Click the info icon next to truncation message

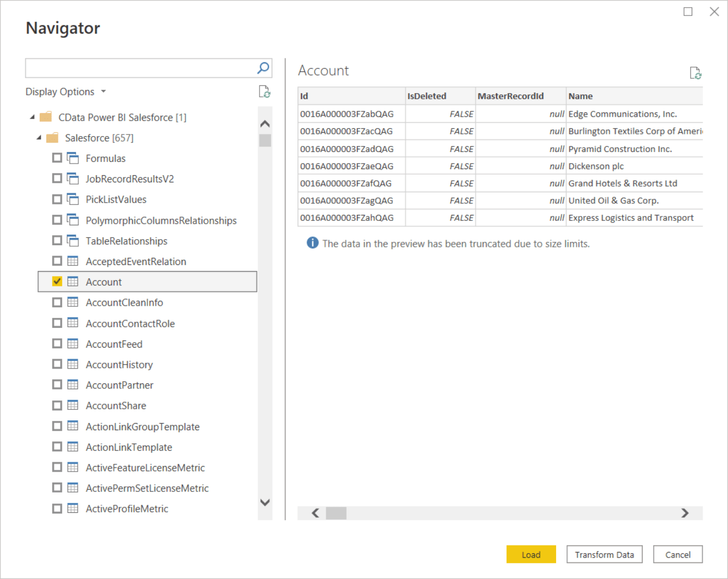click(312, 242)
